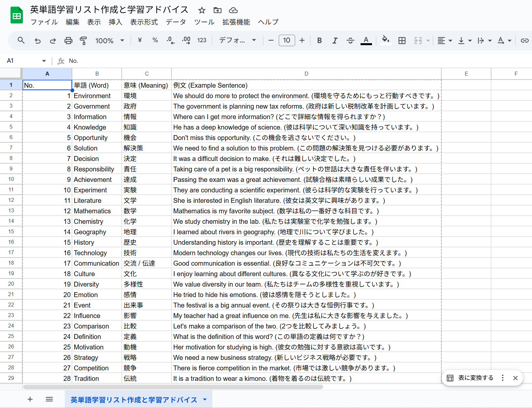Open the 表示形式 menu
The image size is (532, 408).
[x=144, y=22]
